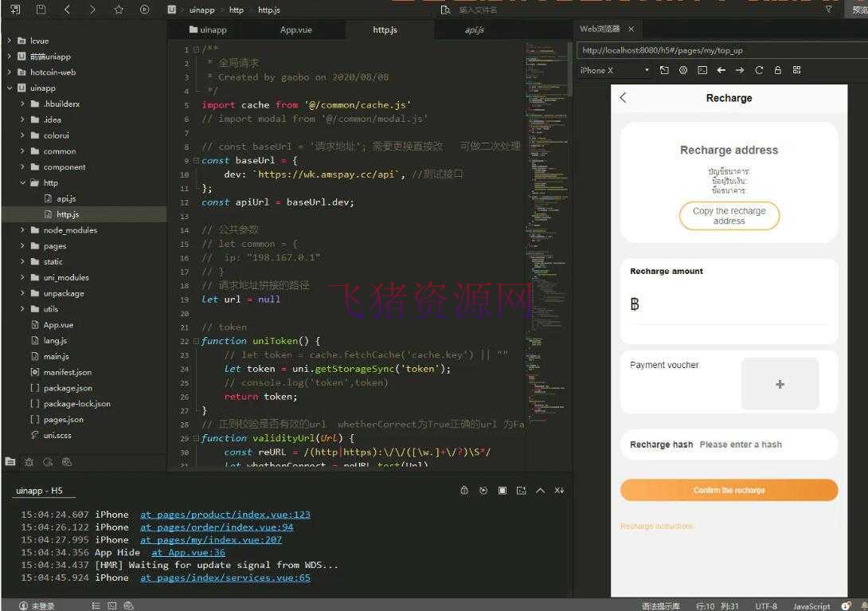Viewport: 868px width, 611px height.
Task: Click the 未登录 login status
Action: pyautogui.click(x=37, y=606)
